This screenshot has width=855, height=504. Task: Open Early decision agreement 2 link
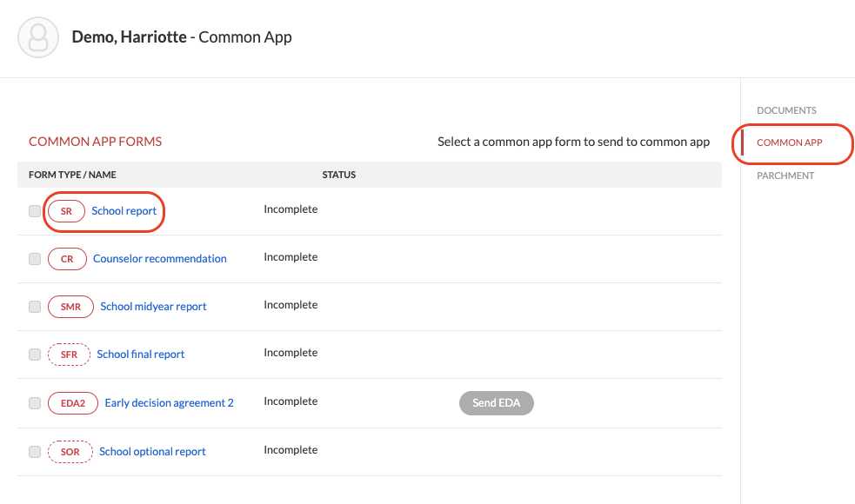[169, 402]
